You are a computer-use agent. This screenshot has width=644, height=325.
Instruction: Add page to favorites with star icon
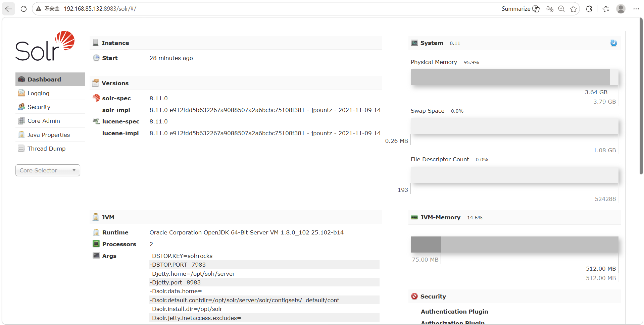click(x=574, y=9)
